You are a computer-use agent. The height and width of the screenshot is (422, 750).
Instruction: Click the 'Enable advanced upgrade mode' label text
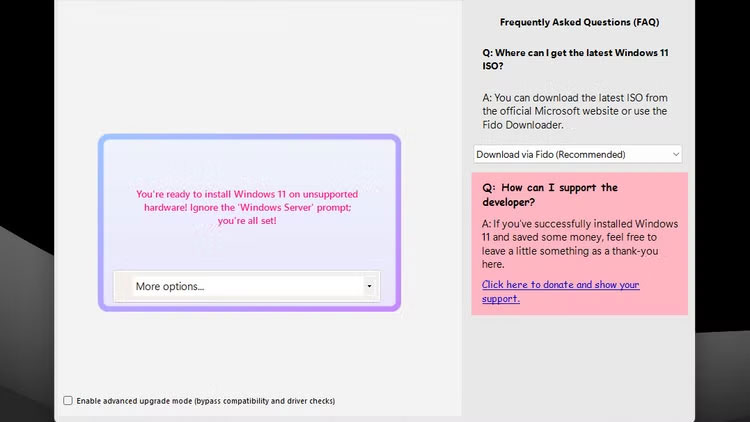click(205, 401)
